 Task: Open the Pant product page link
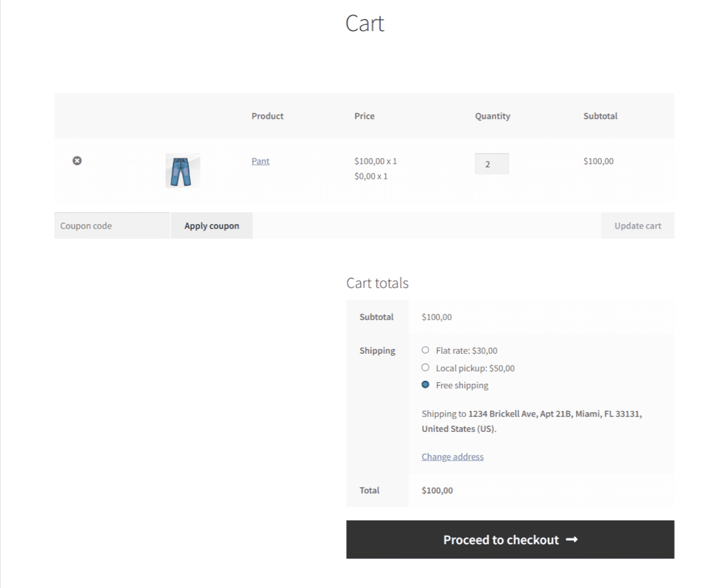tap(260, 161)
